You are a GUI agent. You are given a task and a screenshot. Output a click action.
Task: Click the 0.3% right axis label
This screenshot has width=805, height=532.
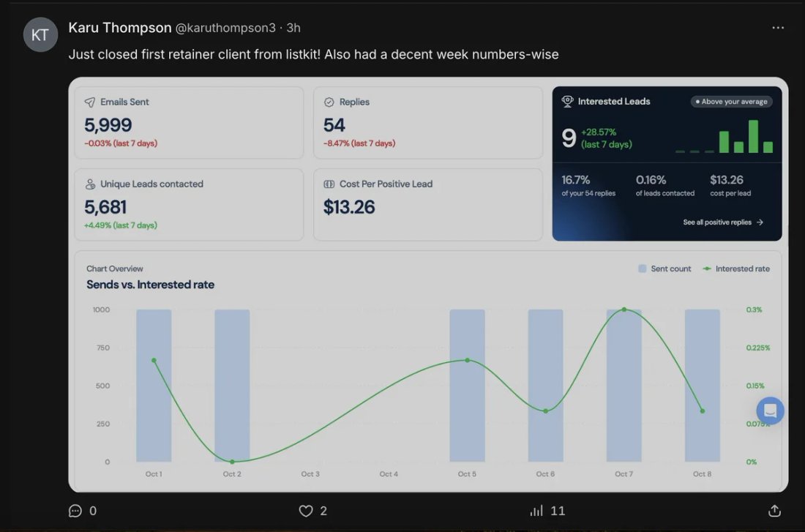click(x=755, y=310)
